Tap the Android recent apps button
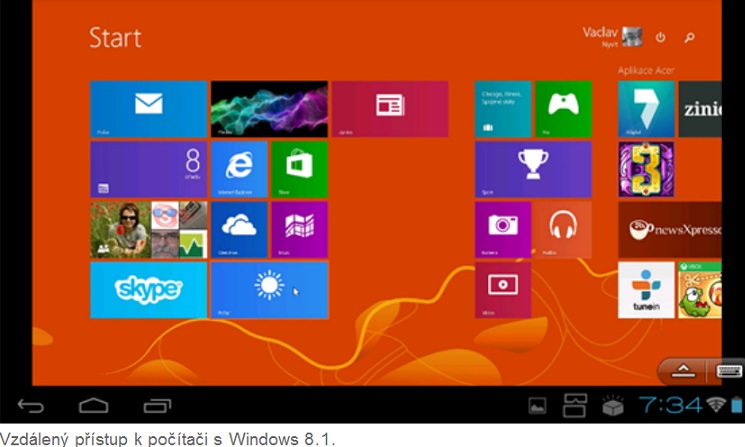This screenshot has width=745, height=447. (x=157, y=406)
